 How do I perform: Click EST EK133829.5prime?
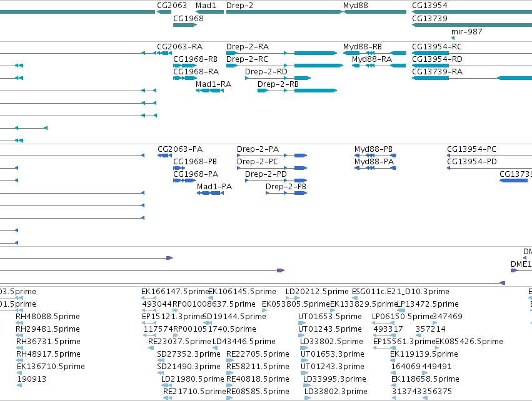[364, 304]
